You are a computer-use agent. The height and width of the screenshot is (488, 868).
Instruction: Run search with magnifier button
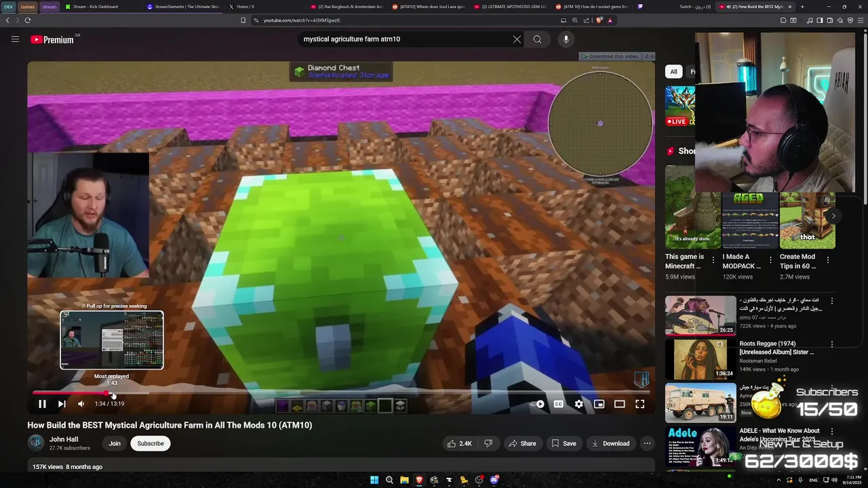coord(537,39)
